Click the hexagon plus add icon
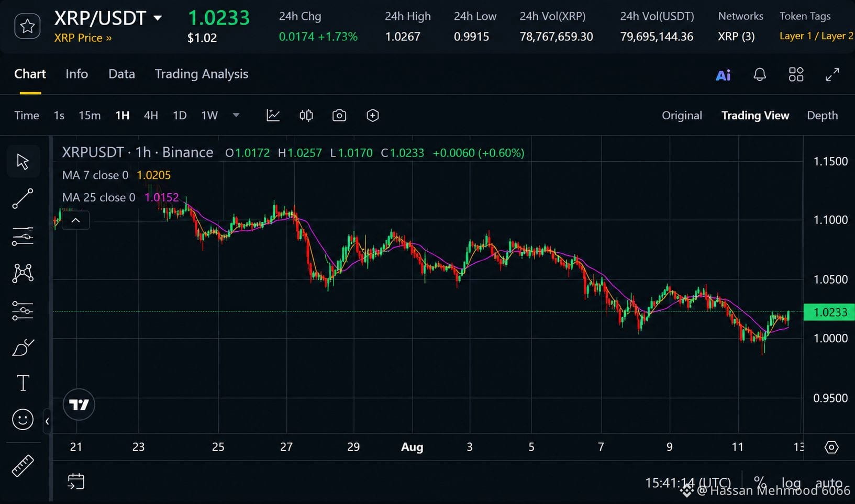This screenshot has width=855, height=504. [372, 115]
